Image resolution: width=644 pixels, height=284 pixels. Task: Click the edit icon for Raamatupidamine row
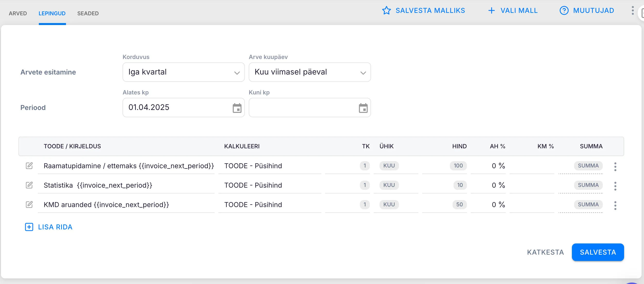tap(29, 166)
